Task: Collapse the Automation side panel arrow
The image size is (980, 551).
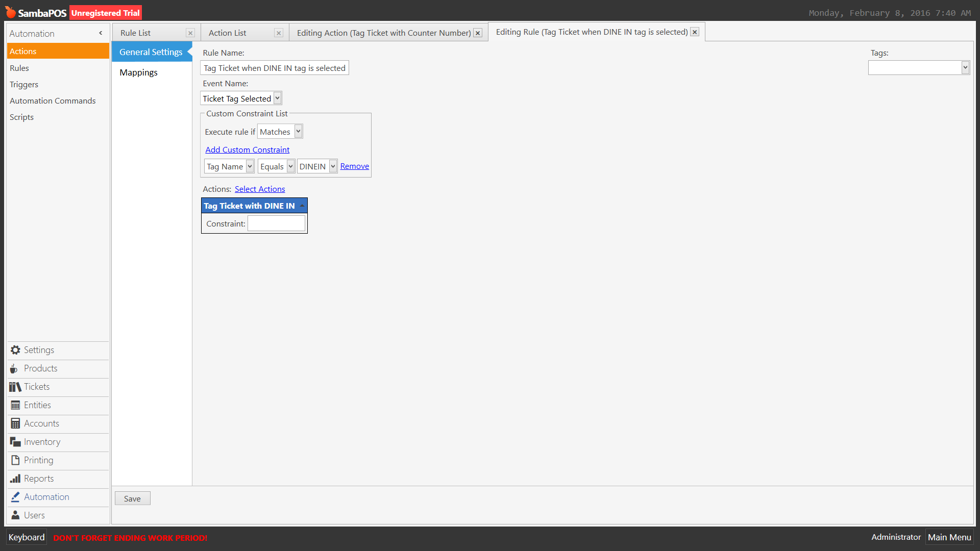Action: pos(101,33)
